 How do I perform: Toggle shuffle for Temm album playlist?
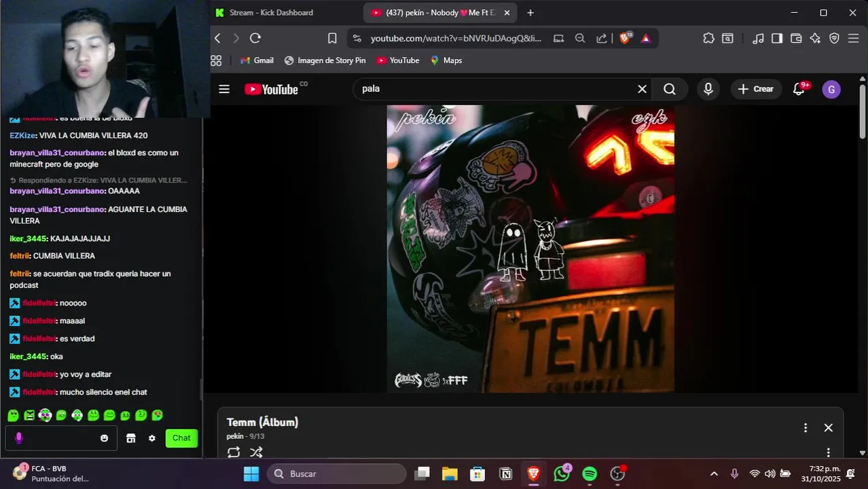[x=256, y=452]
